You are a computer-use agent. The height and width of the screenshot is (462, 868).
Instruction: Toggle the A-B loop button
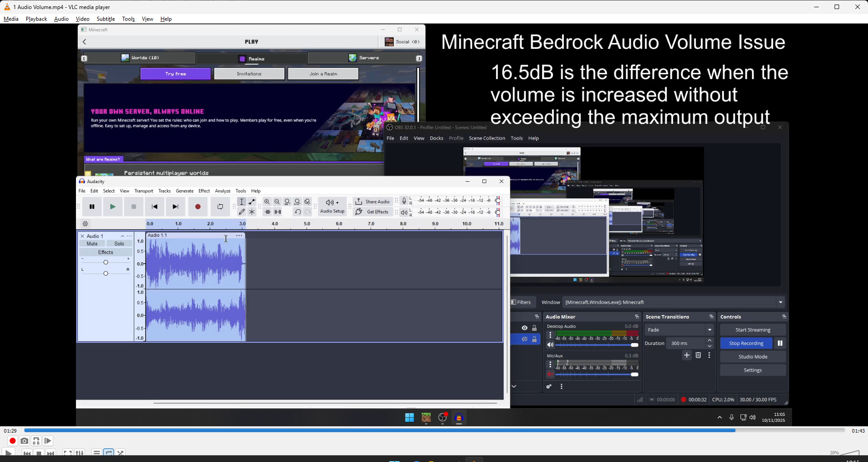pos(36,441)
